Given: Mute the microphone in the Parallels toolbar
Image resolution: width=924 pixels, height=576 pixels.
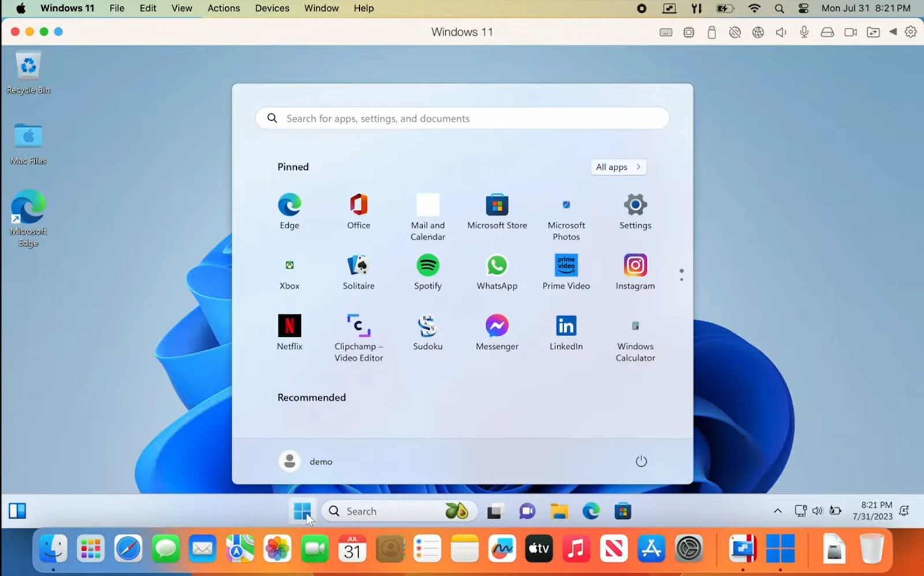Looking at the screenshot, I should (x=804, y=32).
